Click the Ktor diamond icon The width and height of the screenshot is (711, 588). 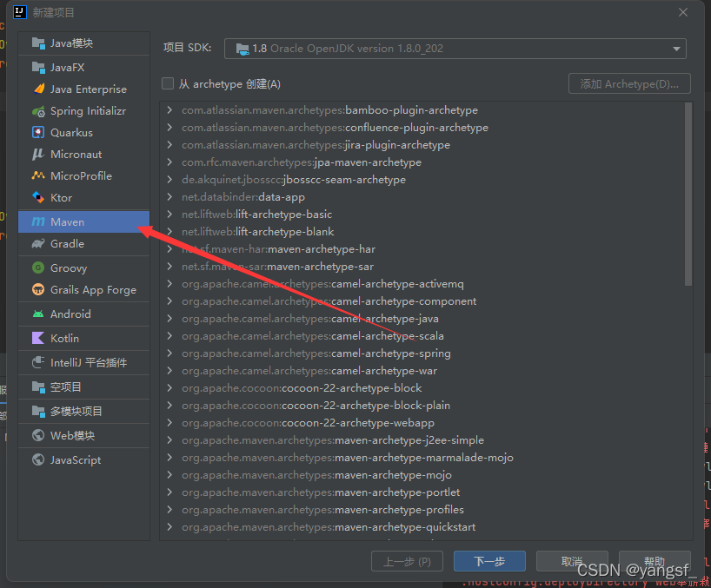tap(38, 197)
